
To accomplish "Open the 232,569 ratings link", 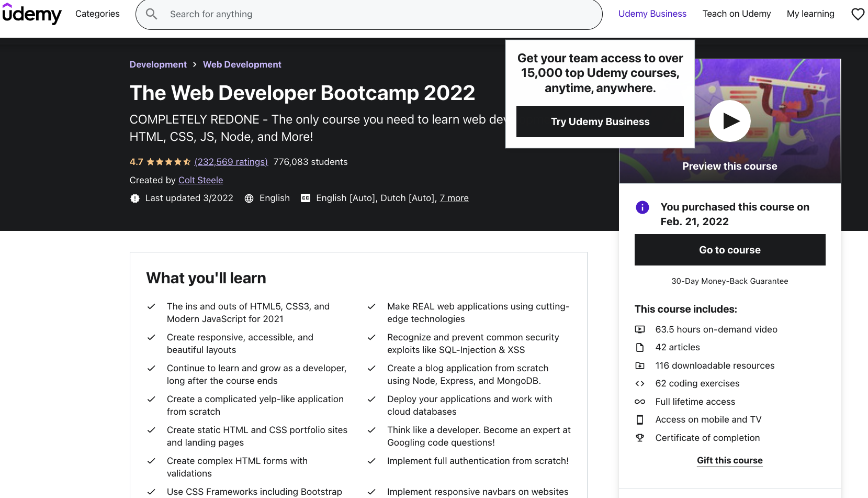I will click(231, 162).
